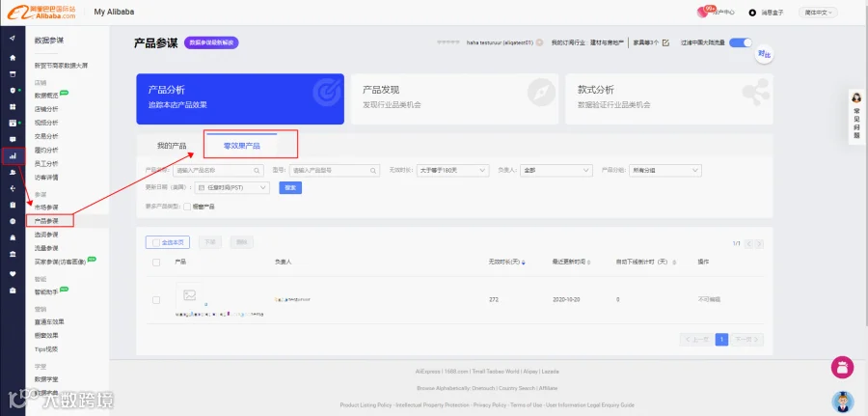This screenshot has height=416, width=868.
Task: Click the customer service avatar icon
Action: coord(843,402)
